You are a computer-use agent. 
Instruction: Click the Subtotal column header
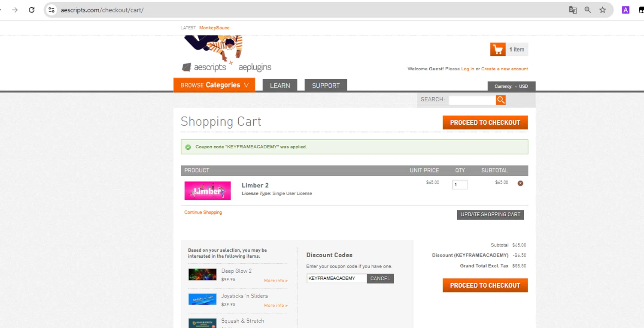coord(495,170)
